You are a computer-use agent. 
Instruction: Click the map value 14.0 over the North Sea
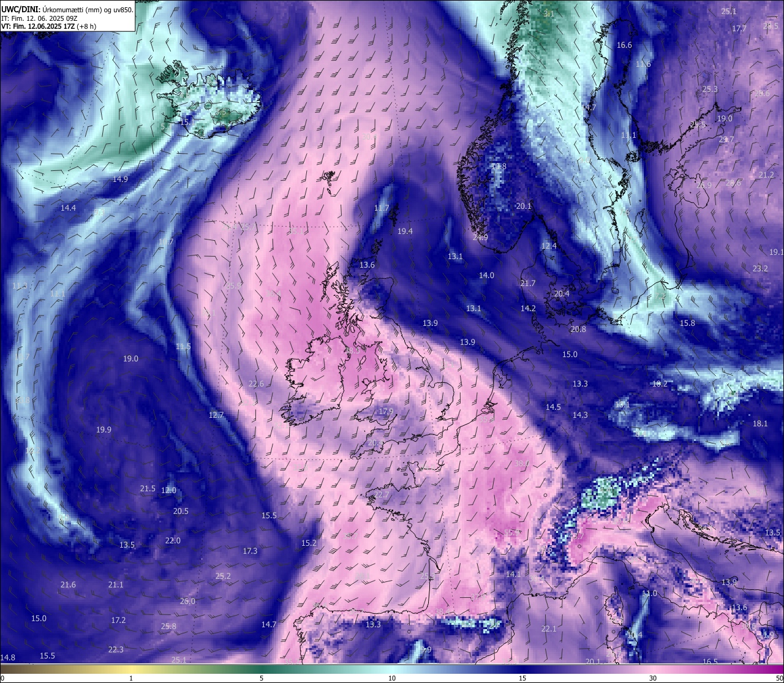point(486,276)
